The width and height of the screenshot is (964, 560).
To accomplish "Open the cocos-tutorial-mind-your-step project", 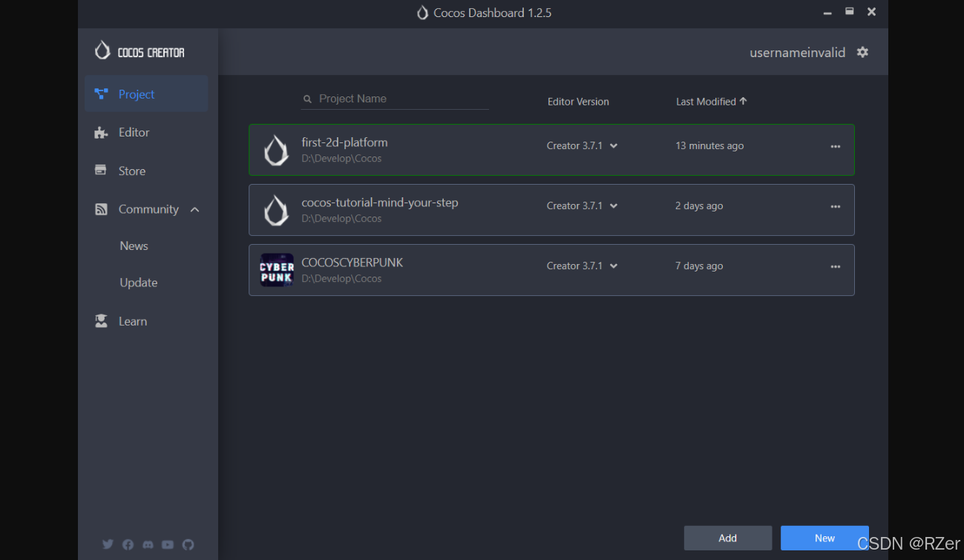I will coord(551,210).
